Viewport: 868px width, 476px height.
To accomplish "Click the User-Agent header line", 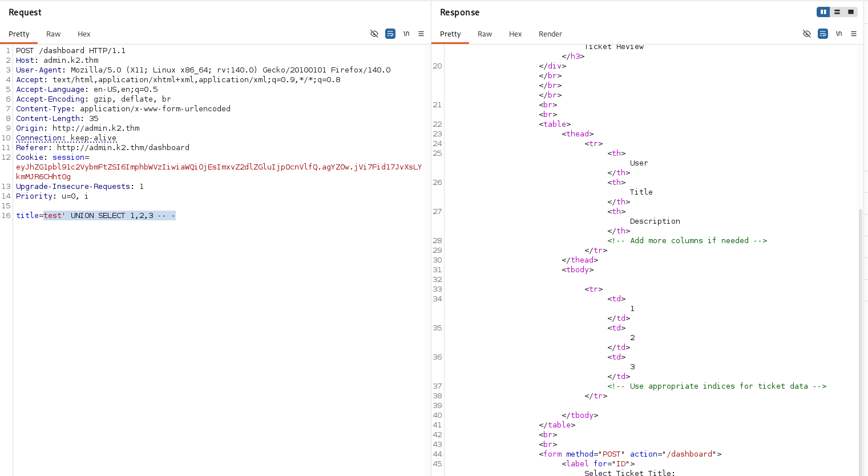I will pos(203,70).
